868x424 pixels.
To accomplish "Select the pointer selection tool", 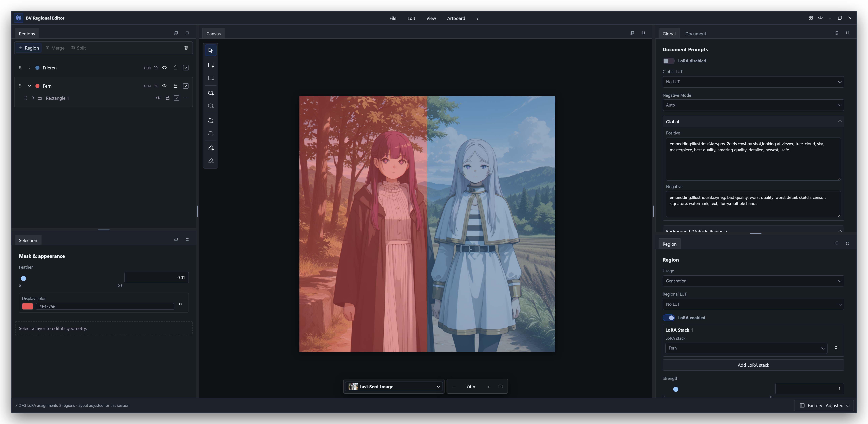I will (x=211, y=50).
